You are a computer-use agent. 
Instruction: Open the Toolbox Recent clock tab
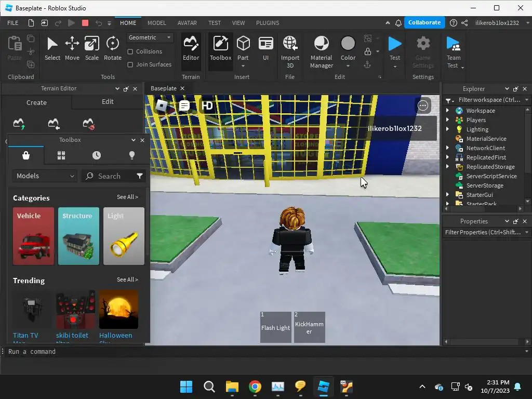coord(96,155)
